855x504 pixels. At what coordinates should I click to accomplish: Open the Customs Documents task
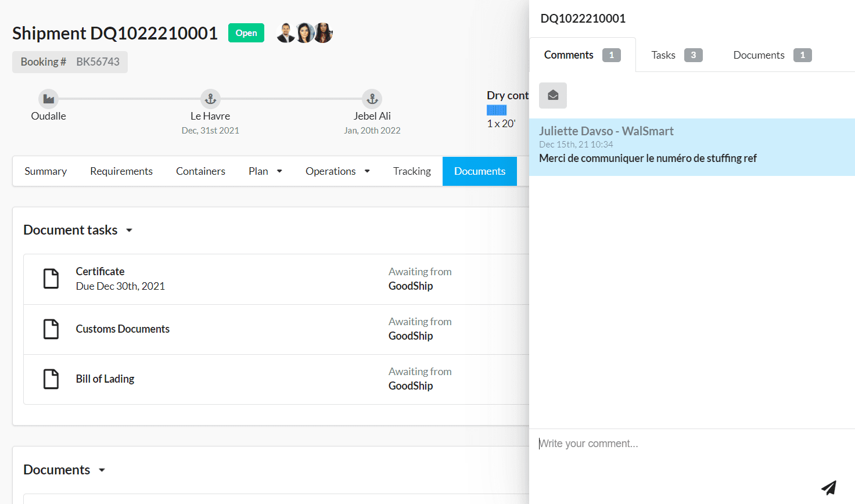pyautogui.click(x=276, y=329)
